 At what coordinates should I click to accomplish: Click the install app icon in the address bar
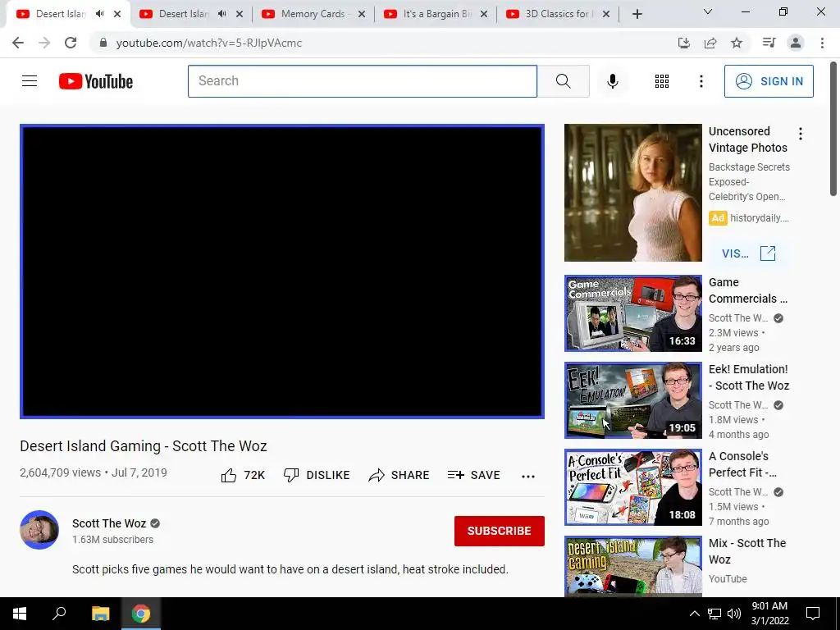pos(683,43)
